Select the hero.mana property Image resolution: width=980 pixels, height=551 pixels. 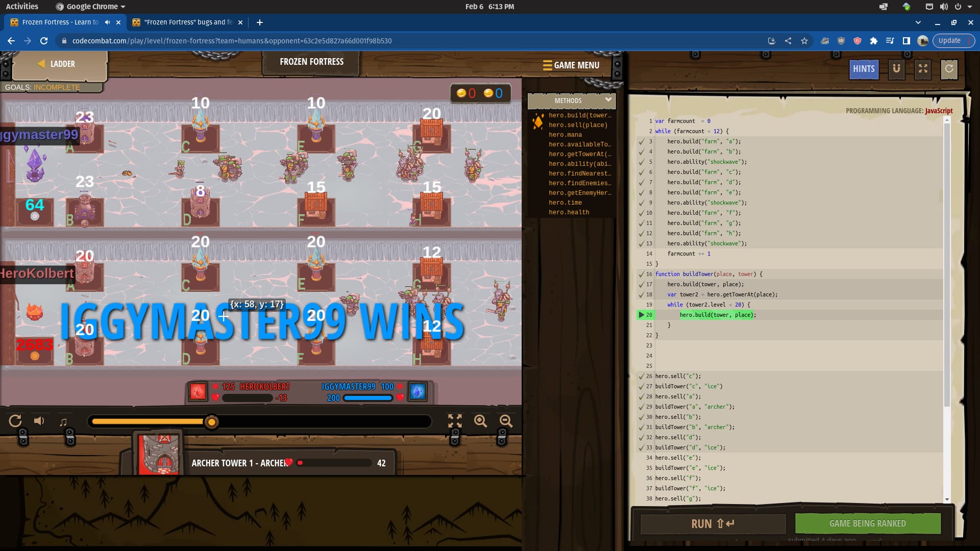(x=565, y=135)
